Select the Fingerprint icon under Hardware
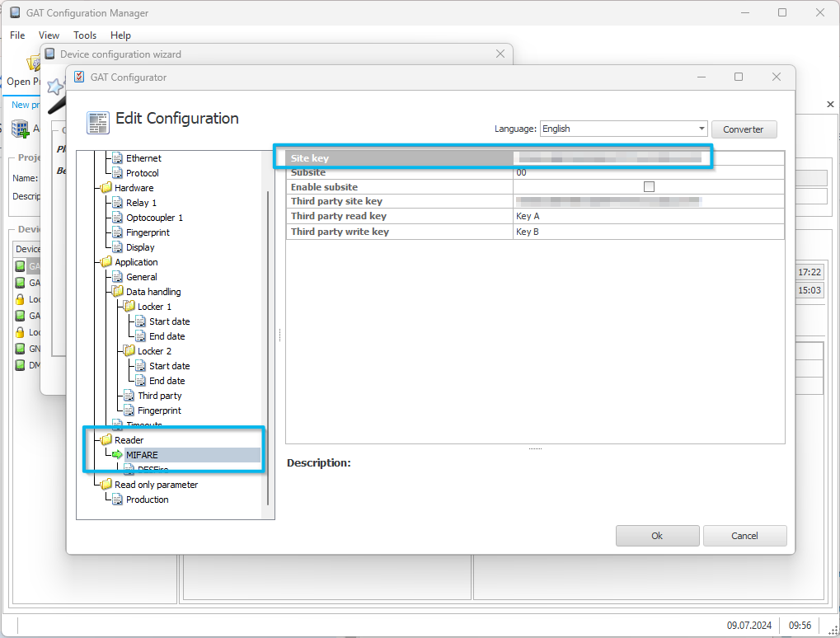The image size is (840, 638). (x=117, y=232)
